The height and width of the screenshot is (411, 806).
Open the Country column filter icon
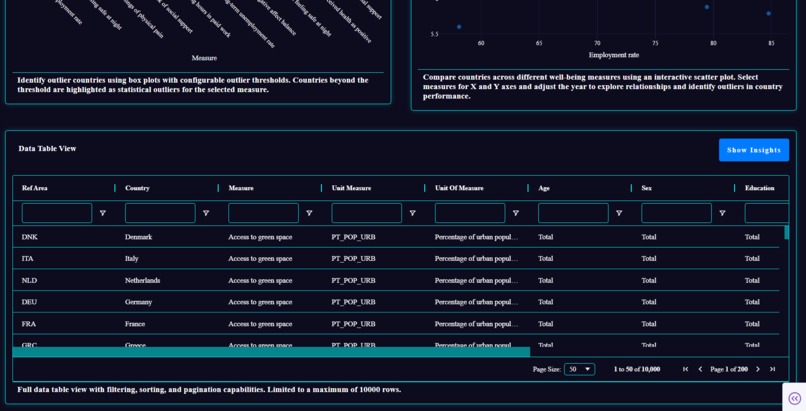tap(206, 213)
